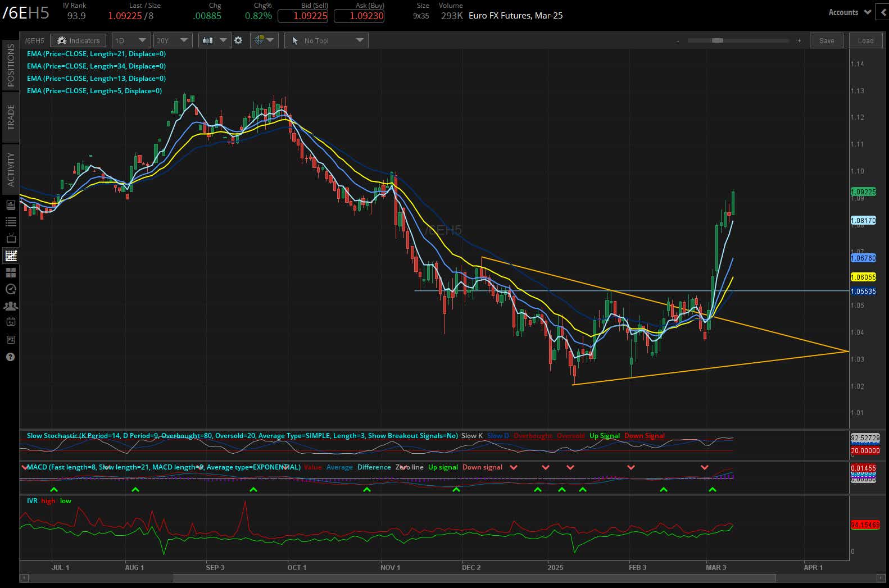Screen dimensions: 889x588
Task: Open the clock refresh sidebar icon
Action: click(11, 289)
